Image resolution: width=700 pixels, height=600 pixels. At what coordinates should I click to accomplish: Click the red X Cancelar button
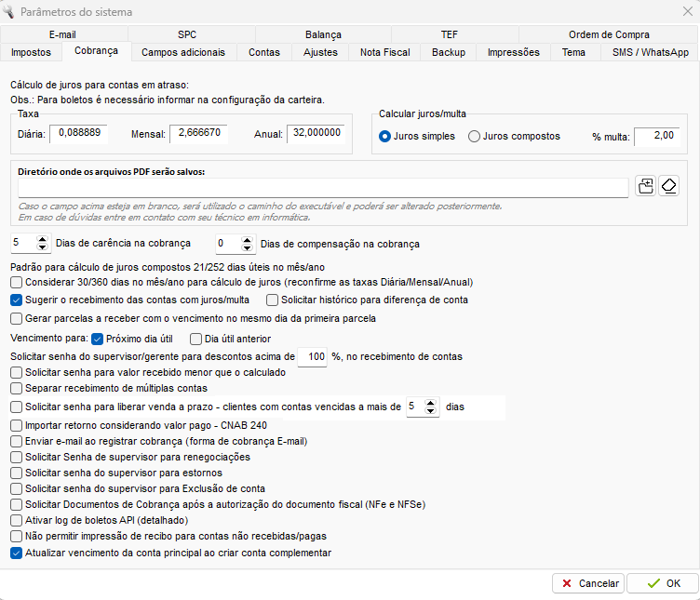(x=588, y=583)
